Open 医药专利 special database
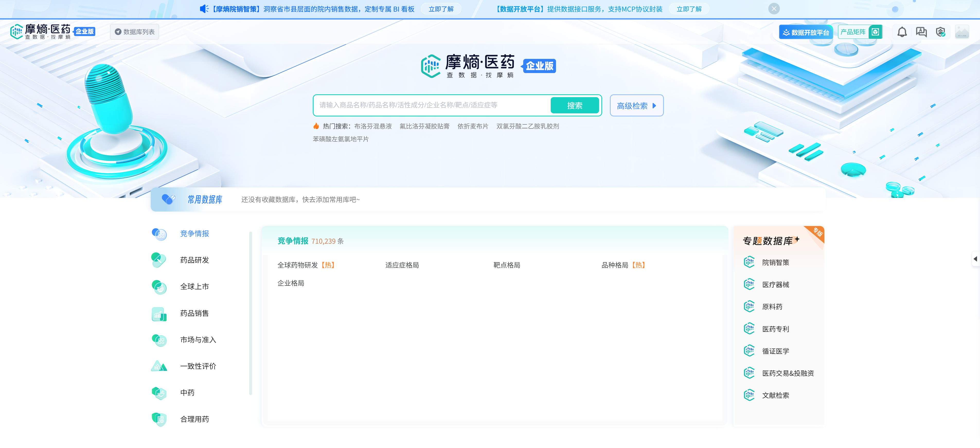Viewport: 980px width, 448px height. 775,329
